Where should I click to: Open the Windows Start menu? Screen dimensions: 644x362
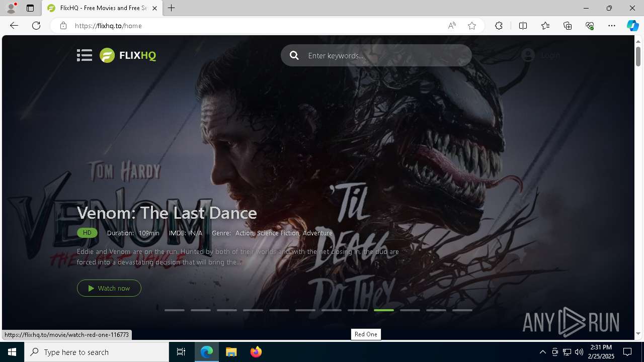pyautogui.click(x=12, y=352)
